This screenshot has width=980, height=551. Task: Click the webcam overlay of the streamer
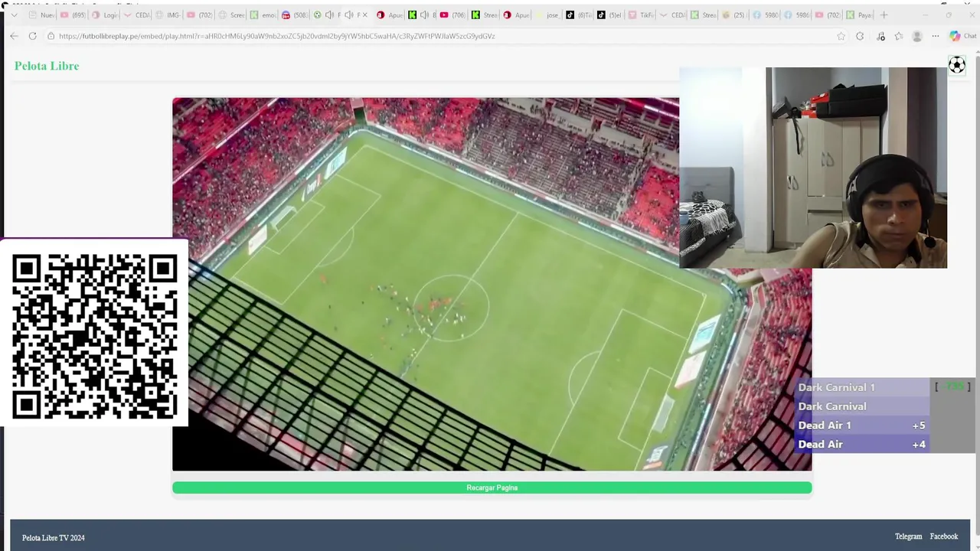coord(813,168)
